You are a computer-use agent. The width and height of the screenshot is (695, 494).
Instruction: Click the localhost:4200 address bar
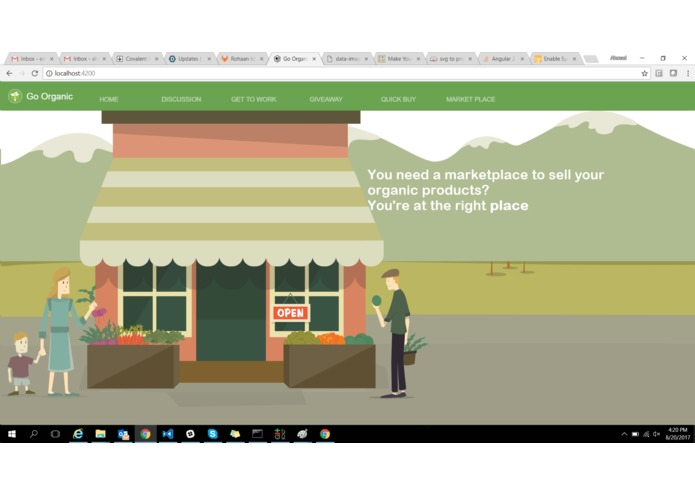pyautogui.click(x=346, y=74)
